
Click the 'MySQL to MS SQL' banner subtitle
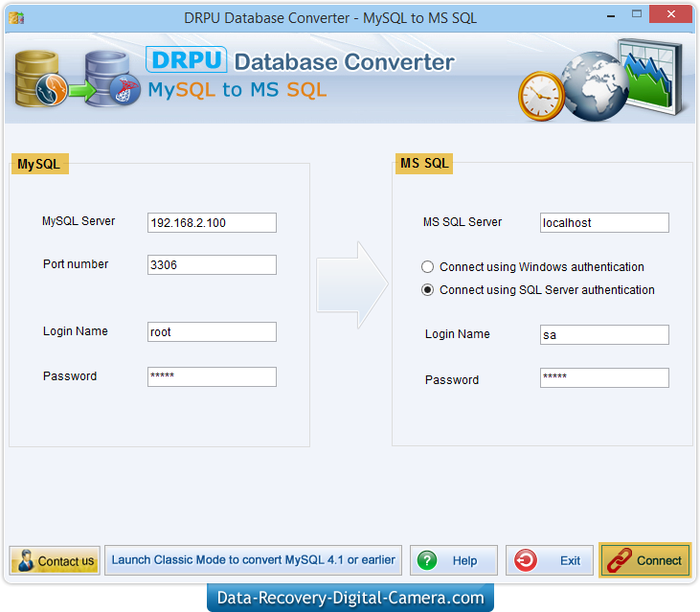tap(237, 90)
